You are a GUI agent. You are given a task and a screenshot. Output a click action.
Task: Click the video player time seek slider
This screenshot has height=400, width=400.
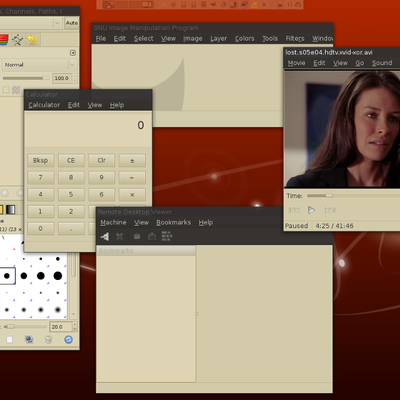pos(353,195)
